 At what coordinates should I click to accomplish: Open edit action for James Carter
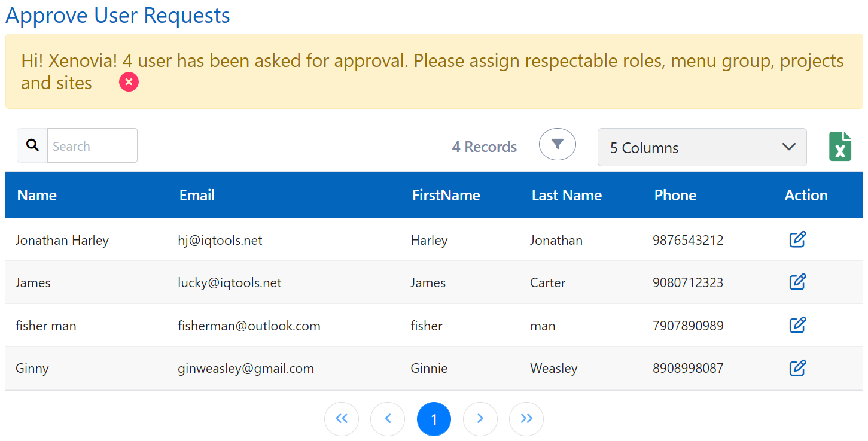point(797,282)
